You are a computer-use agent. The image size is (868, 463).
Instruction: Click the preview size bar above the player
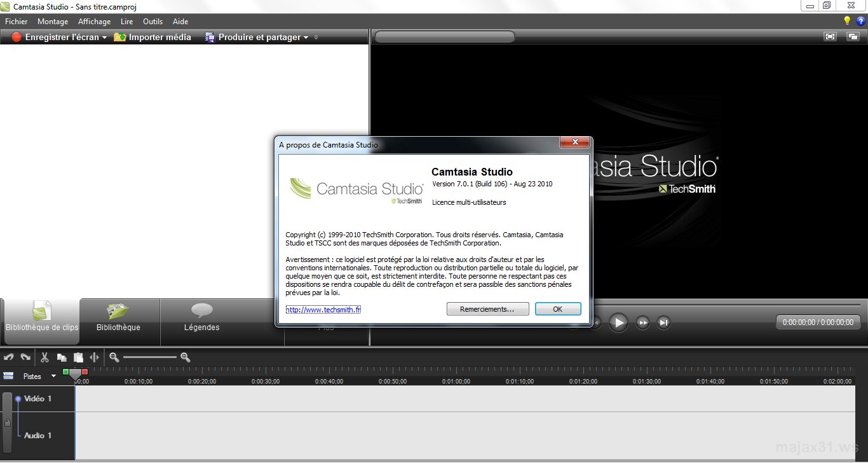[444, 38]
